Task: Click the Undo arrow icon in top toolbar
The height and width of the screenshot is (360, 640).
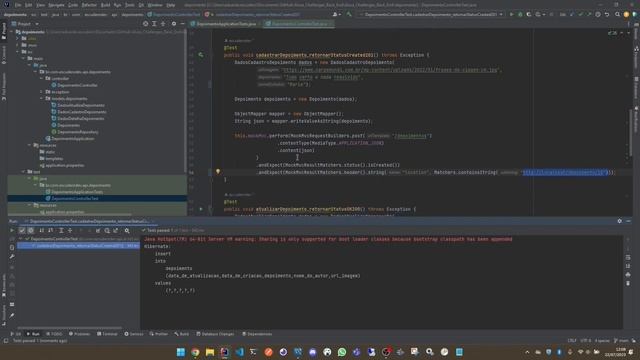Action: click(x=607, y=14)
